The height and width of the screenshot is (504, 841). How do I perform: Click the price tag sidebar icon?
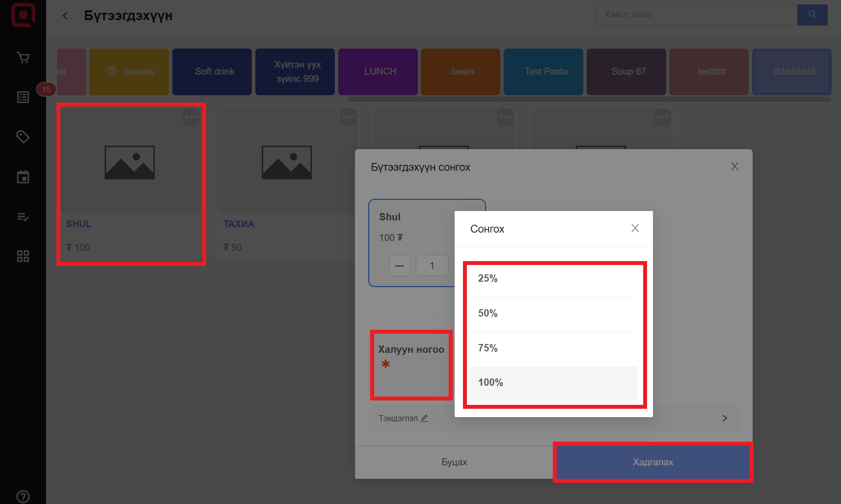(23, 136)
